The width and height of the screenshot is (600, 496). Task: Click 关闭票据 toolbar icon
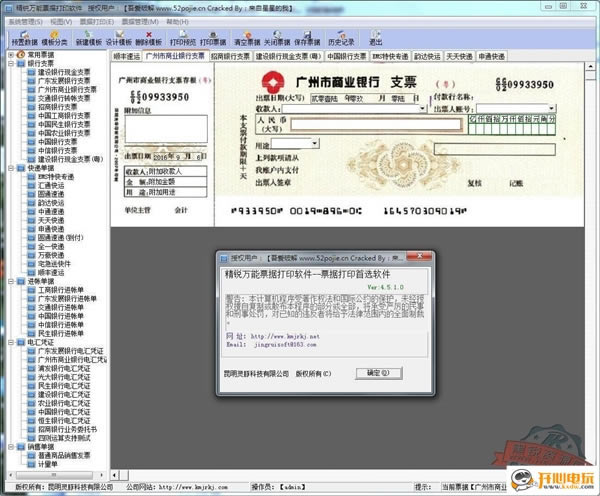tap(277, 38)
